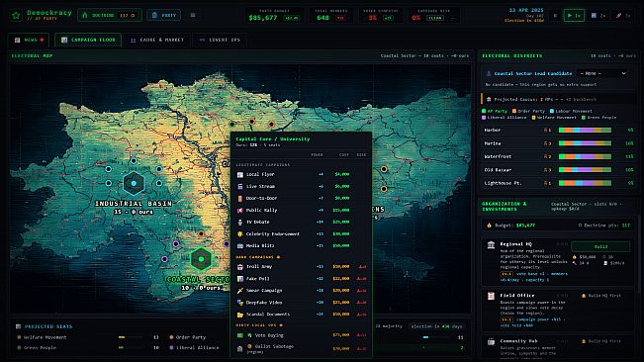Enable the 3x fast speed
644x362 pixels.
pos(622,16)
